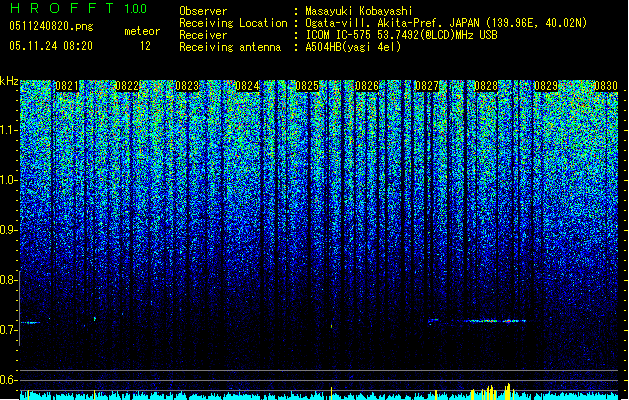Select the Receiving Location label
The height and width of the screenshot is (400, 629).
coord(233,23)
